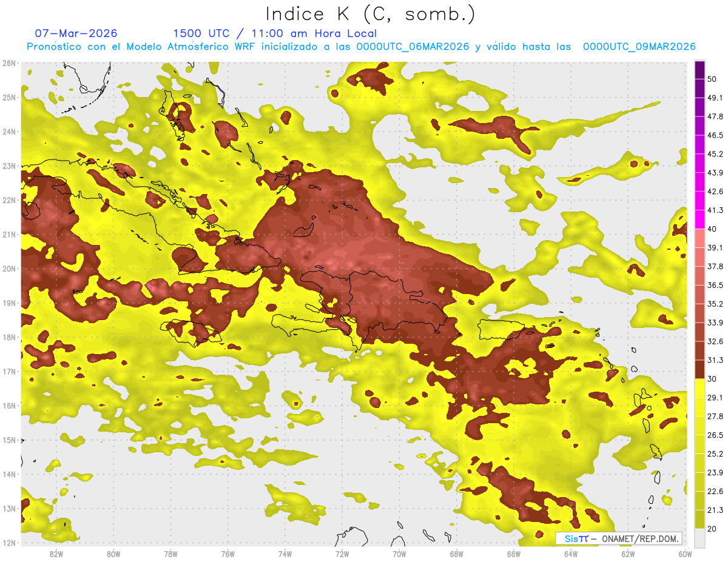Click the colorbar label '30'

[712, 379]
